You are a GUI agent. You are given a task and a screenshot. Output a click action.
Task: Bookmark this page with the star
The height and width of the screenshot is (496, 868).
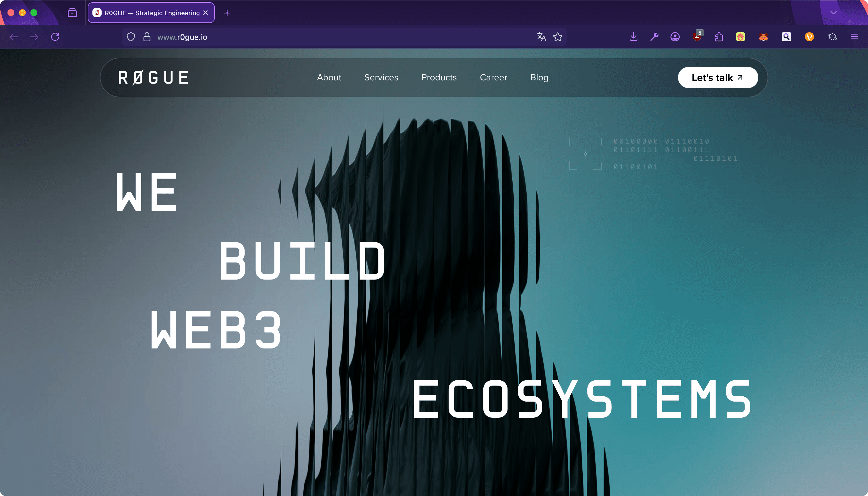(x=558, y=37)
